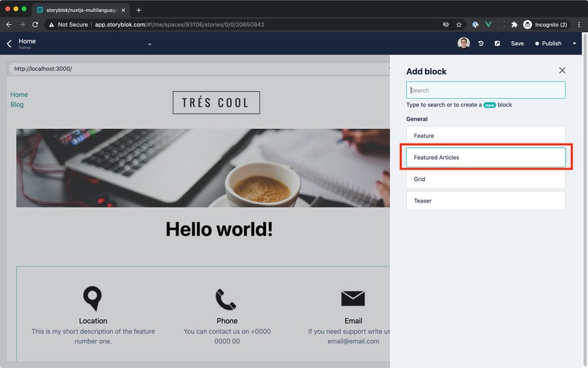The image size is (588, 368).
Task: Focus the block Search field
Action: tap(486, 90)
